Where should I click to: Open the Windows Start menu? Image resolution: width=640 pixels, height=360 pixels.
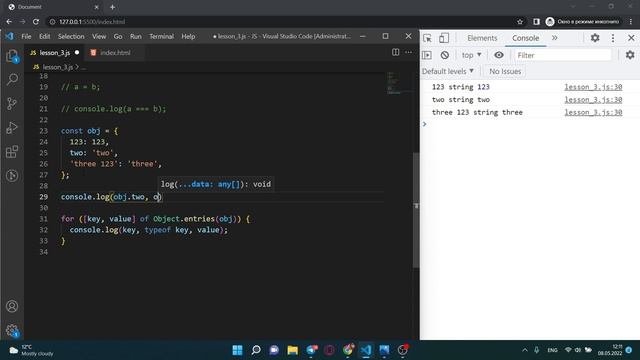tap(237, 350)
